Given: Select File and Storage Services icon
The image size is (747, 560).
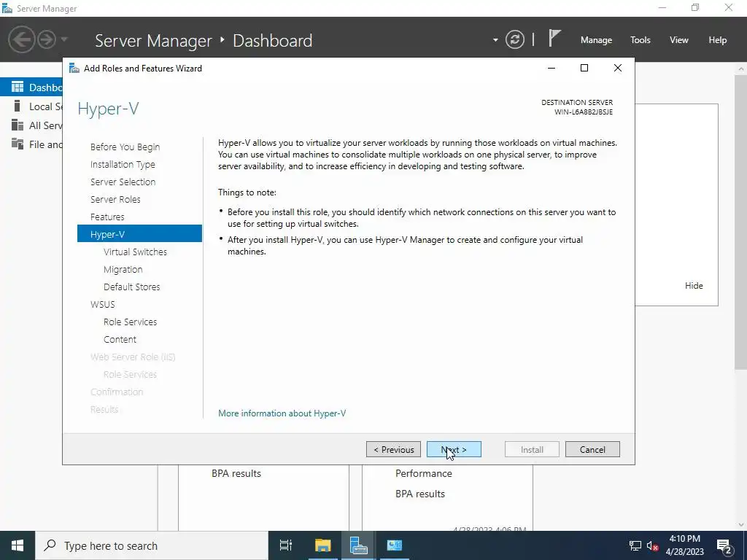Looking at the screenshot, I should click(18, 144).
